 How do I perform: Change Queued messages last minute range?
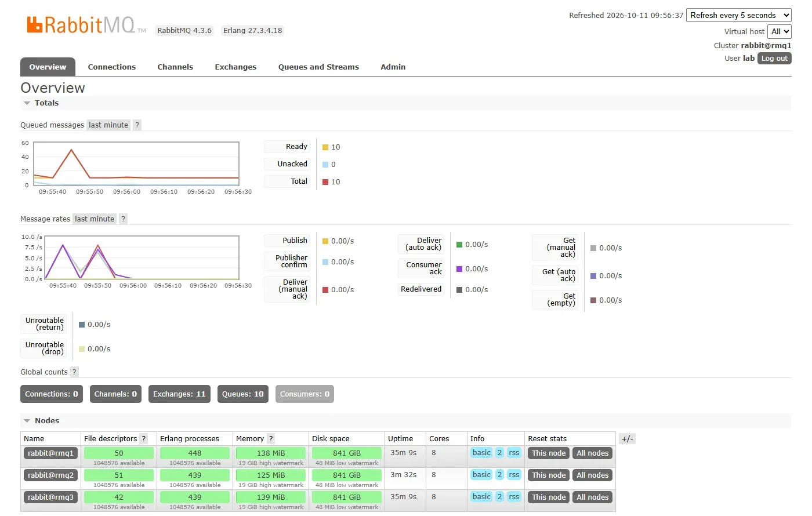108,125
